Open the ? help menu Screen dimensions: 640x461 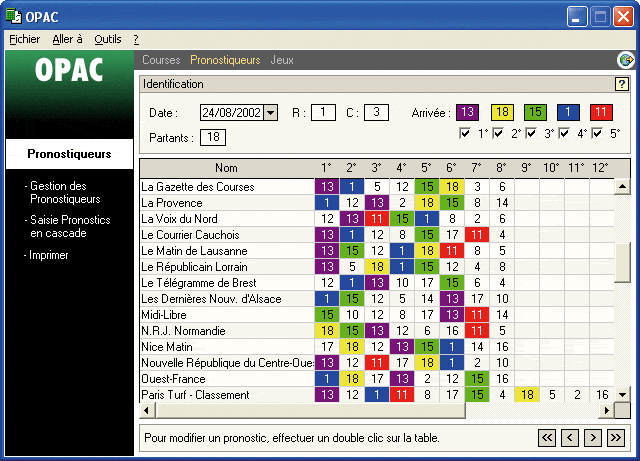(136, 39)
